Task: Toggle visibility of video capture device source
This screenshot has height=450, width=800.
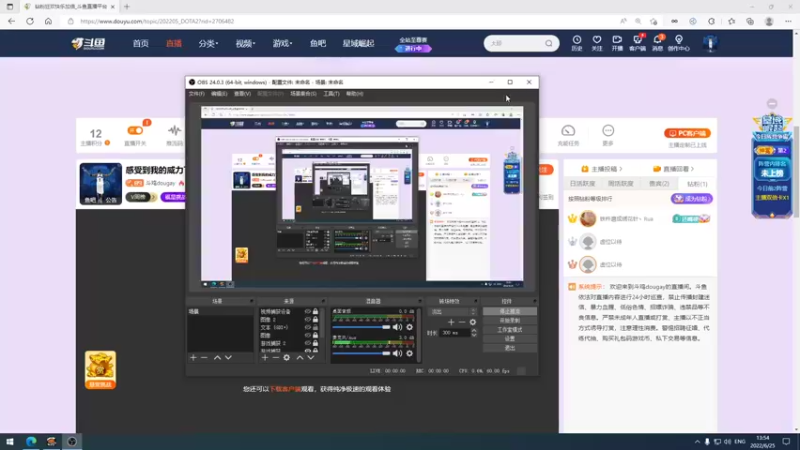Action: coord(308,311)
